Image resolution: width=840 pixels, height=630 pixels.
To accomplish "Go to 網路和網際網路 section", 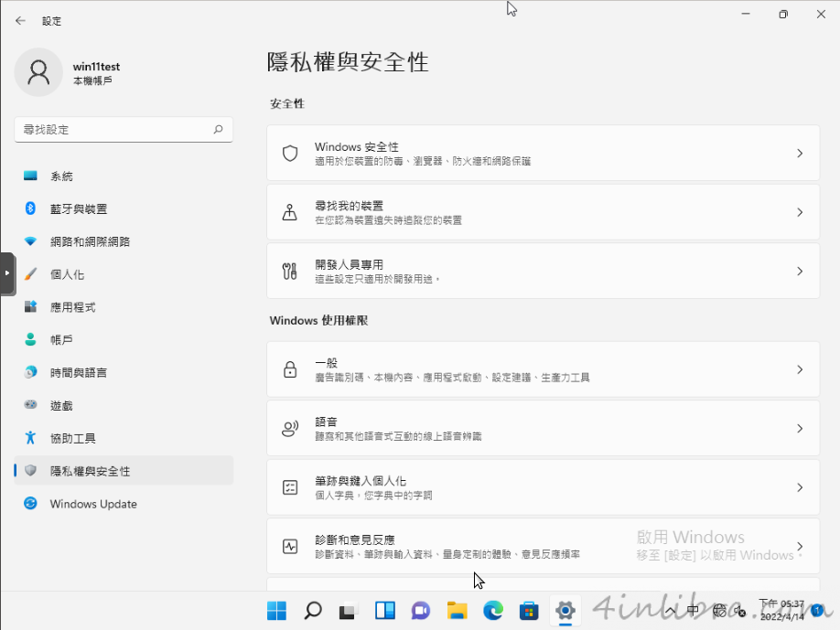I will 124,241.
